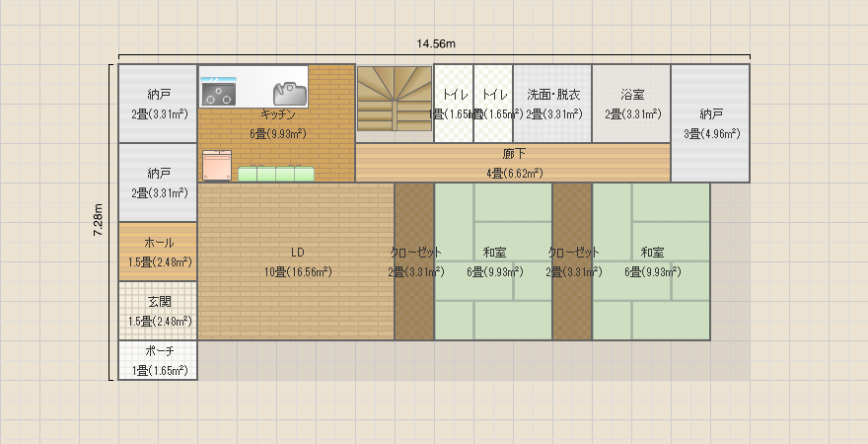Select the トイレ beside 洗面・脱衣

coord(493,104)
